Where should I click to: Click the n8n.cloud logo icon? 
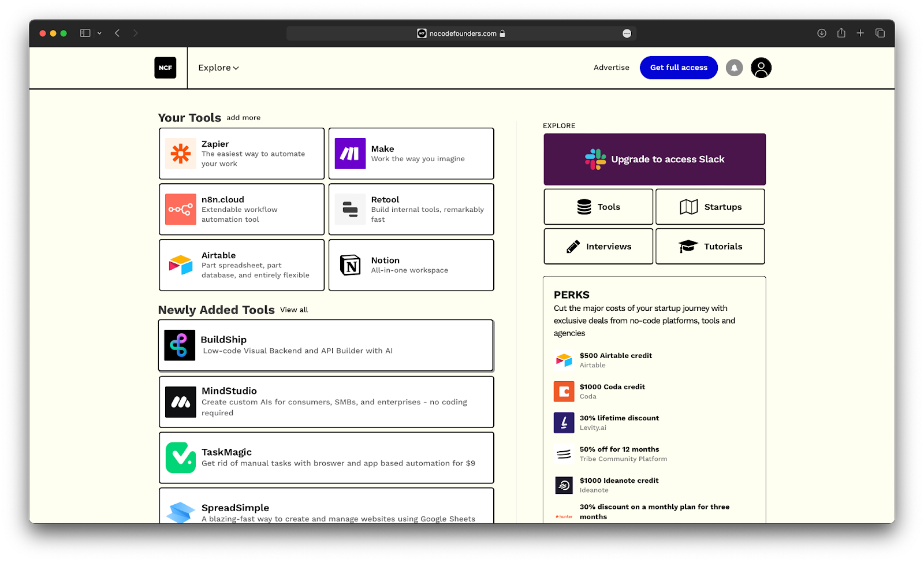pos(181,209)
